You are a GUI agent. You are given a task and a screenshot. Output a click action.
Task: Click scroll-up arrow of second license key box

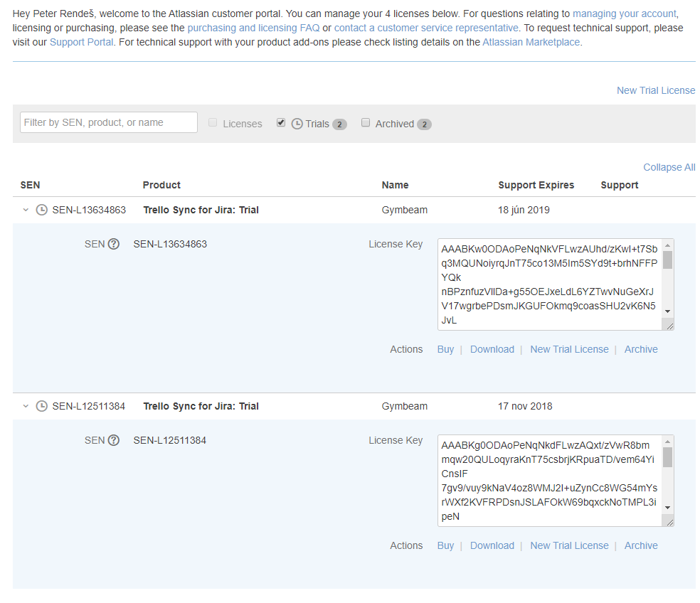667,442
